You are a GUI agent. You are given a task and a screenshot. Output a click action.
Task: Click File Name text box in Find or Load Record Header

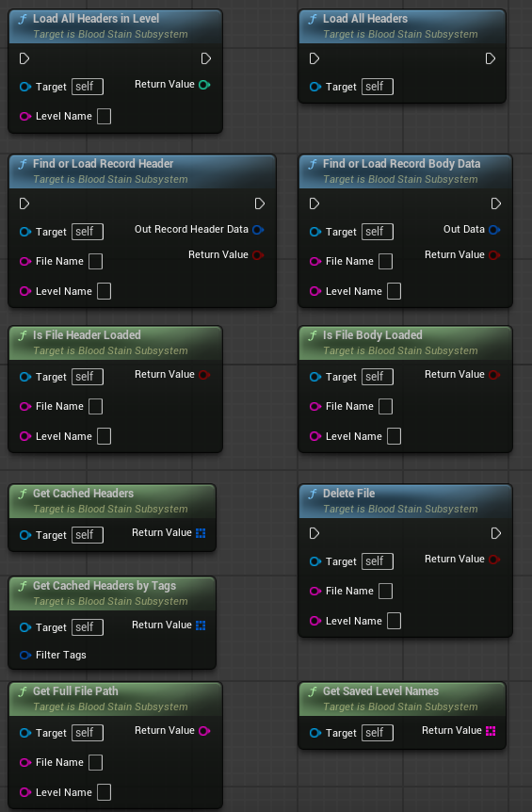coord(95,262)
